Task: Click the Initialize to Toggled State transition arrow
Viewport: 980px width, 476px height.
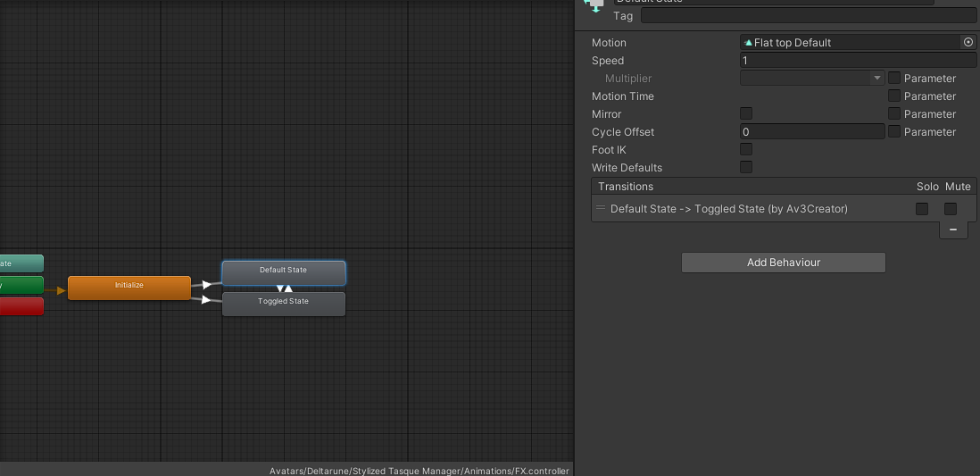Action: [x=207, y=300]
